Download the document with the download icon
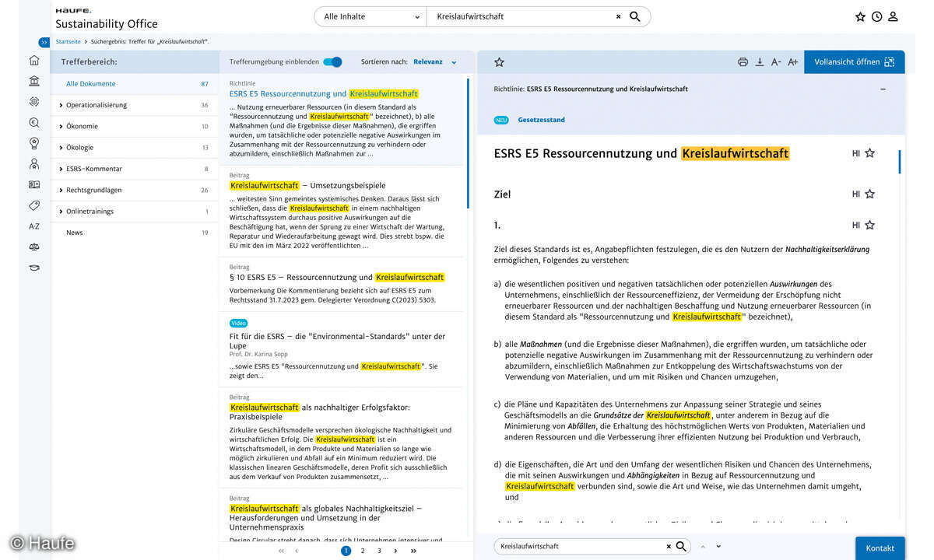The height and width of the screenshot is (560, 934). coord(760,62)
